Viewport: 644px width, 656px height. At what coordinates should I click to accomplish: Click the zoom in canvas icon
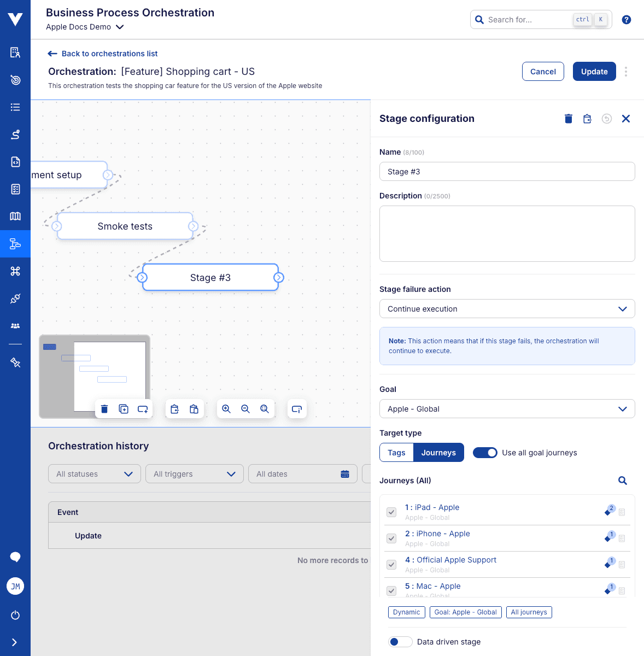(x=226, y=409)
